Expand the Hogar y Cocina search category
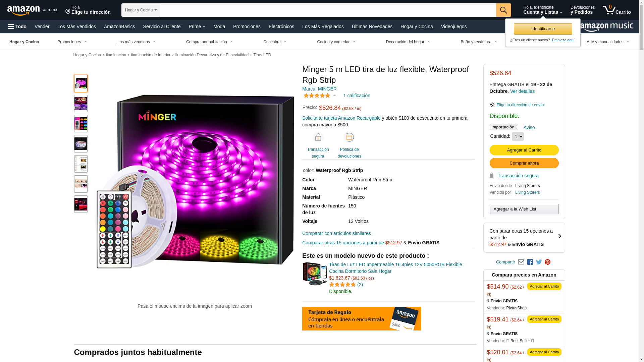644x362 pixels. [141, 10]
